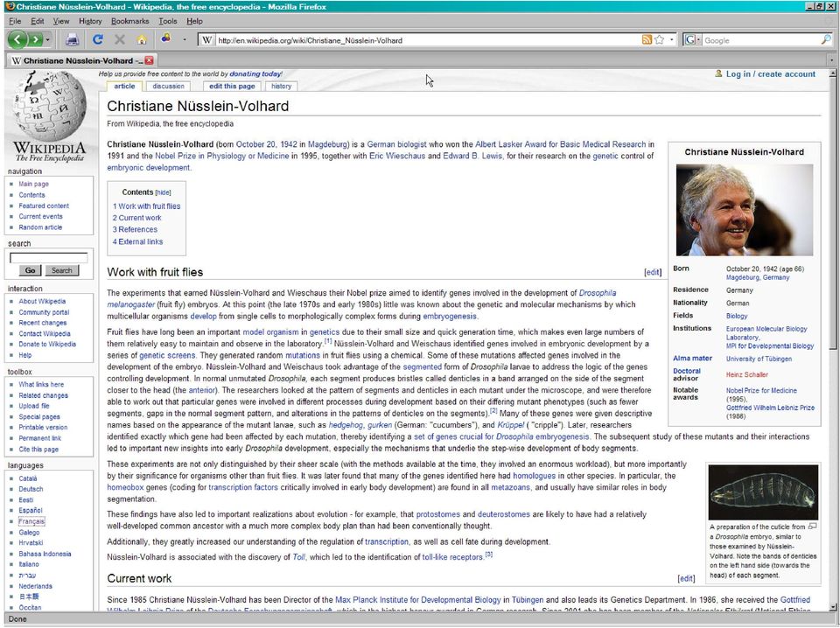
Task: Click the donating today link
Action: (255, 73)
